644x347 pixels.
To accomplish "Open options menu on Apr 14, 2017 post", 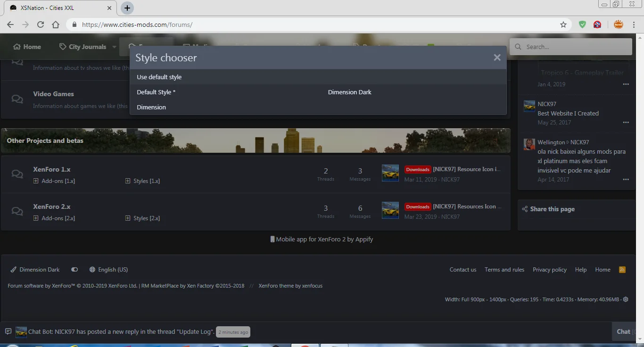I will [x=626, y=180].
